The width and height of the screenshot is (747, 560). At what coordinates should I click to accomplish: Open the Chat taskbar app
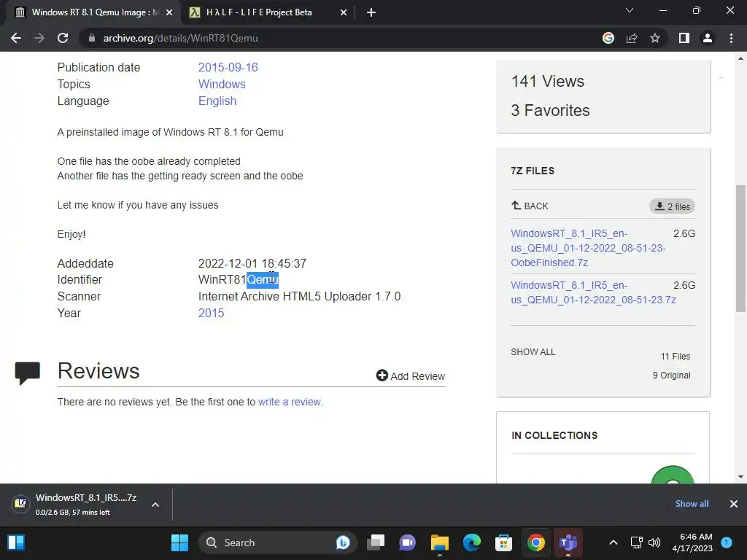[407, 542]
